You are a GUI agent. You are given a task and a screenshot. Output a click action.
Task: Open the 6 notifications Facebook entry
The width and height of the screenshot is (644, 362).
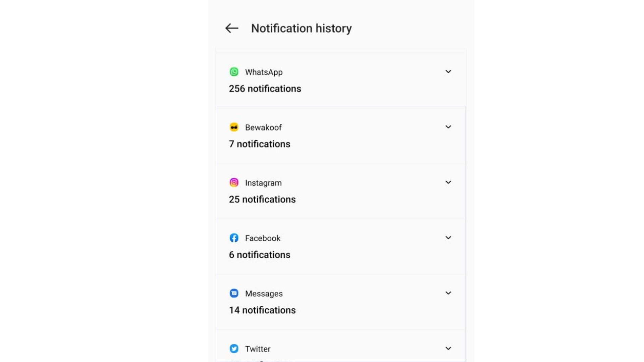[x=260, y=255]
